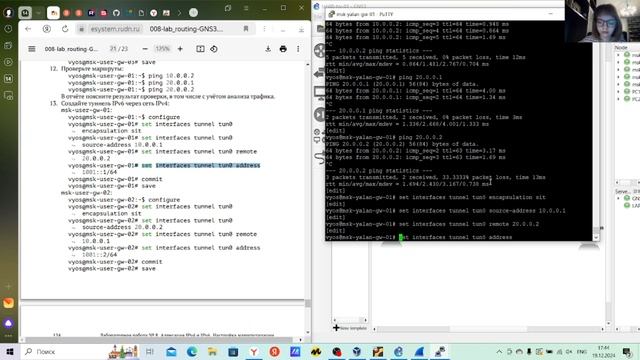This screenshot has height=360, width=640.
Task: Open VirtualBox from the taskbar
Action: tap(357, 351)
